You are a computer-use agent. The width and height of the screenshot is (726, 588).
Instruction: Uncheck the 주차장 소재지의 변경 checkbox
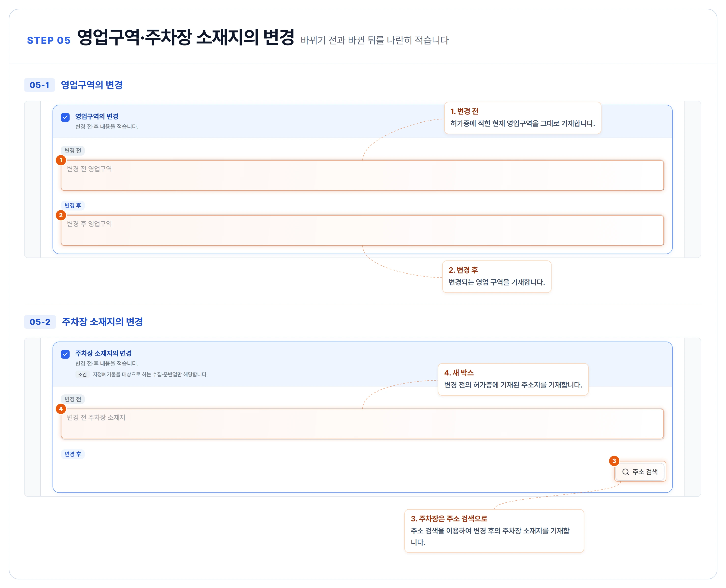pos(65,354)
